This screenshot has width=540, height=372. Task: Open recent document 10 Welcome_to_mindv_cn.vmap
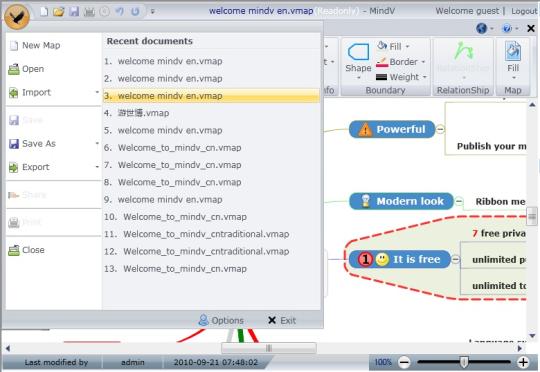(211, 217)
